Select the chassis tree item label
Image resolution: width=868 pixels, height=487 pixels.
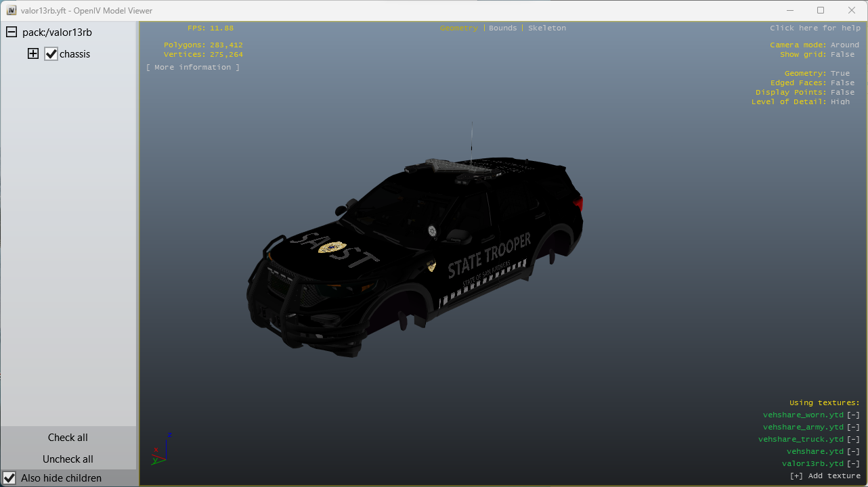[74, 54]
